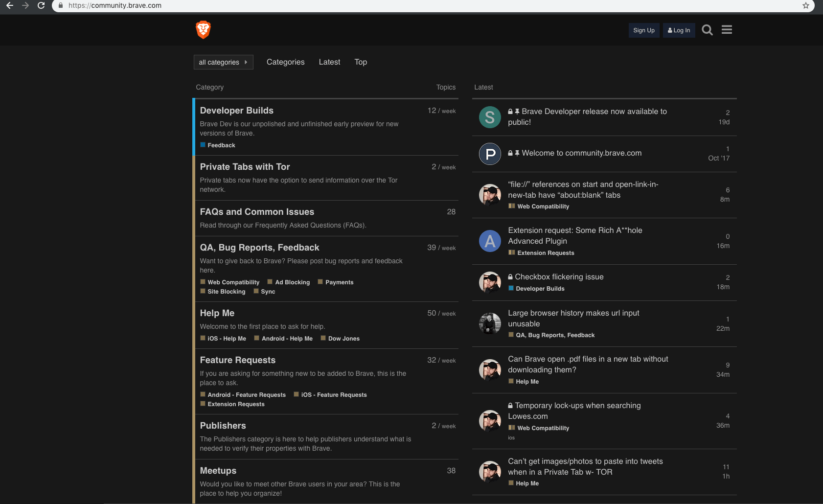Click the green S user avatar
Screen dimensions: 823x504
point(490,117)
